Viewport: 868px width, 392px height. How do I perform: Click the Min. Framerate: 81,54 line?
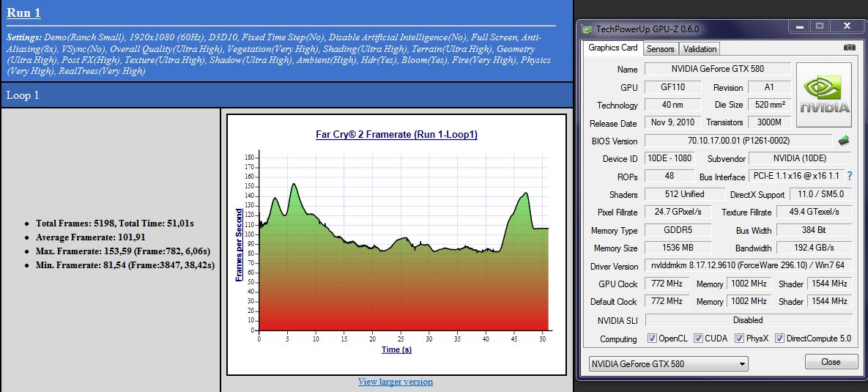(125, 265)
